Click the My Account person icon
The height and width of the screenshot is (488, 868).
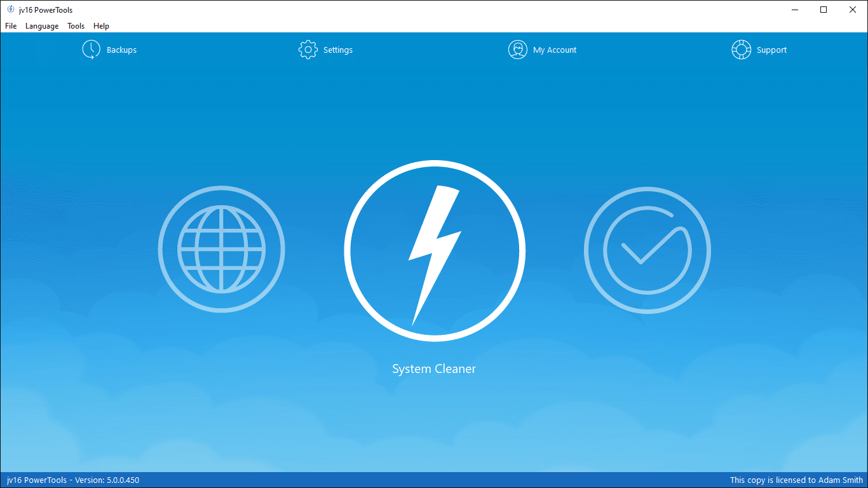tap(518, 50)
